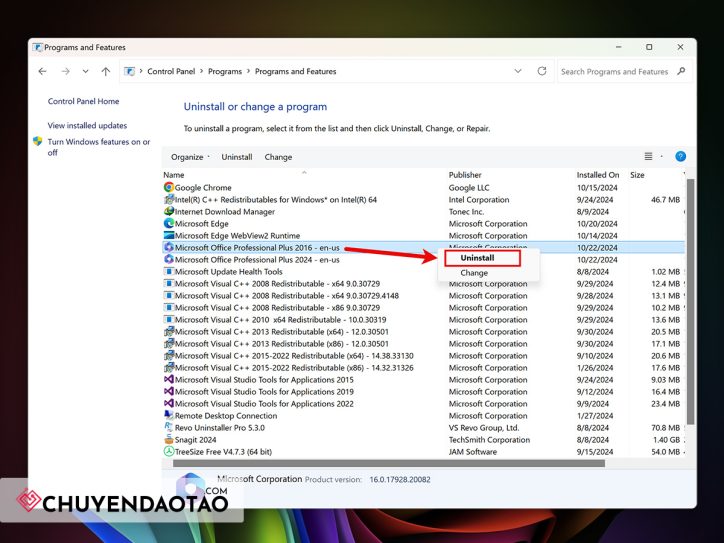Screen dimensions: 724x543
Task: Click the 1.40 GB size value
Action: pos(666,440)
